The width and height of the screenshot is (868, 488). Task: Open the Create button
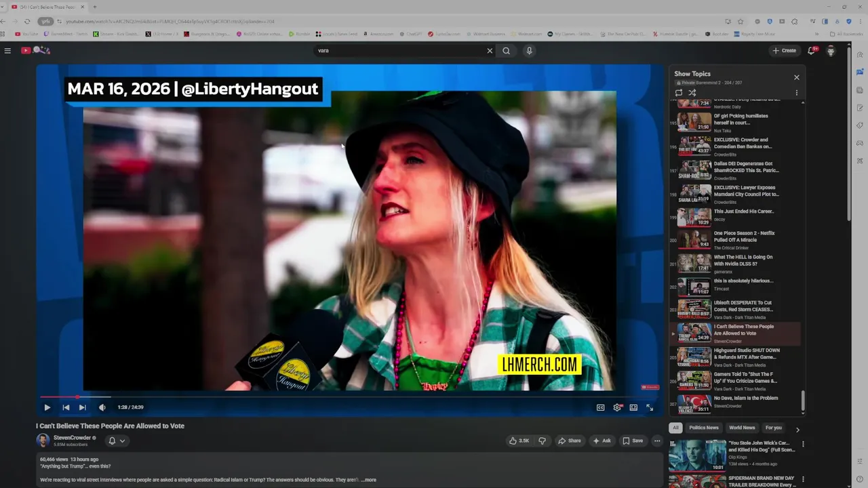785,51
